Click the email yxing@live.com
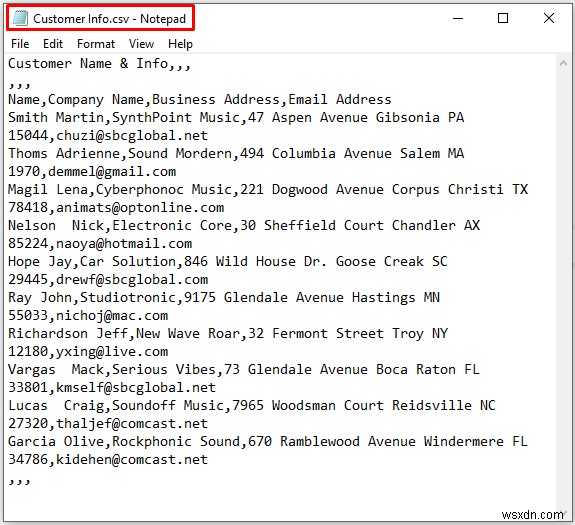 112,351
